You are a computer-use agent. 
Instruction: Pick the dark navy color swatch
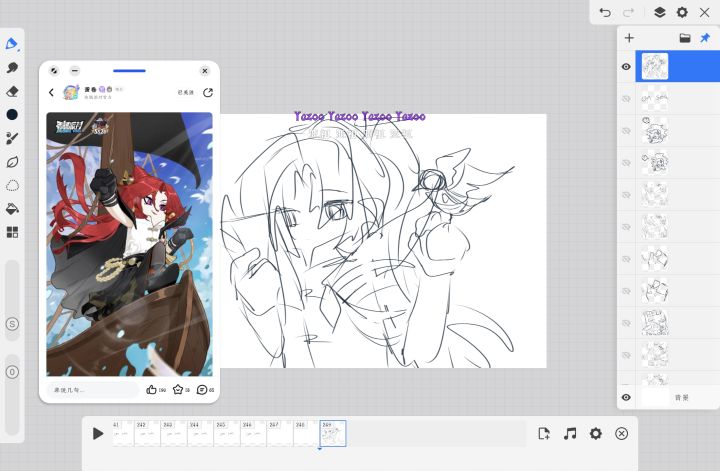click(x=12, y=114)
